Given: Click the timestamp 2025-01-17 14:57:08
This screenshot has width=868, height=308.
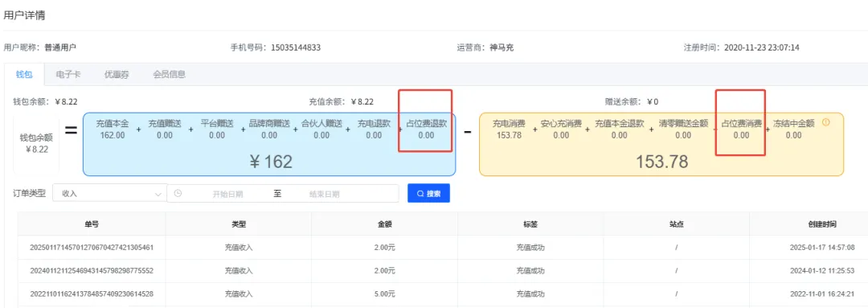Looking at the screenshot, I should pos(822,248).
